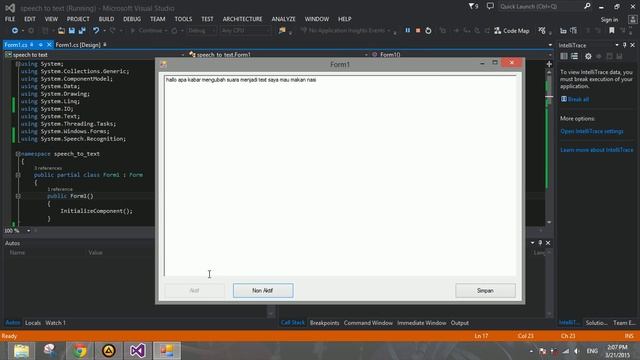640x360 pixels.
Task: Pause debugging with Break All icon
Action: (407, 31)
